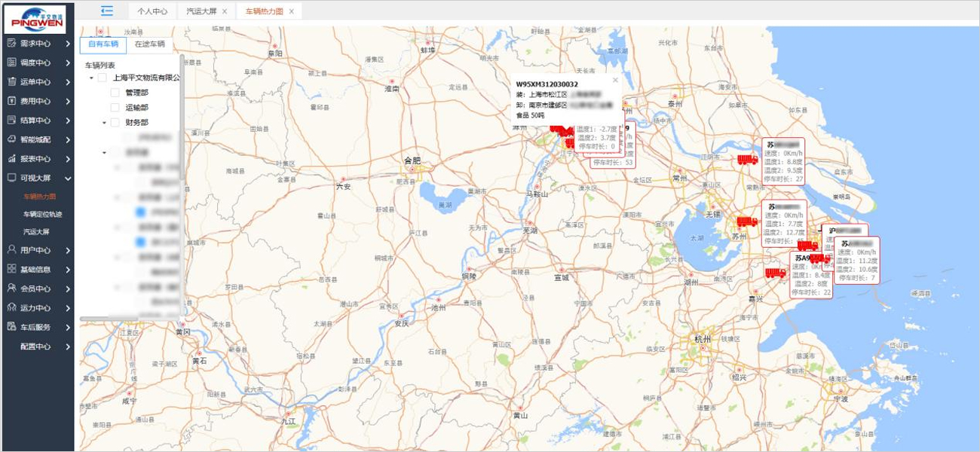The image size is (980, 452).
Task: Switch to the 个人中心 tab
Action: [x=154, y=11]
